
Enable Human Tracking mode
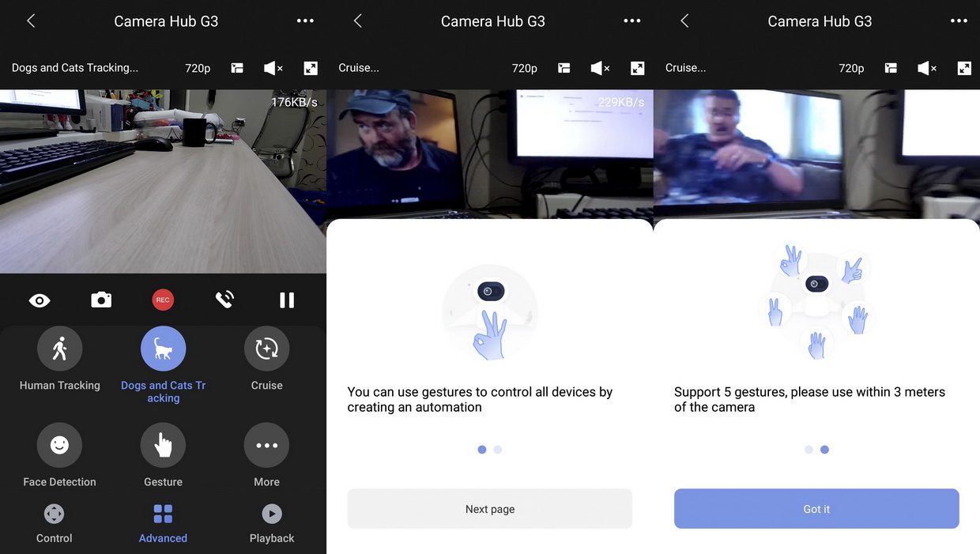pyautogui.click(x=60, y=349)
